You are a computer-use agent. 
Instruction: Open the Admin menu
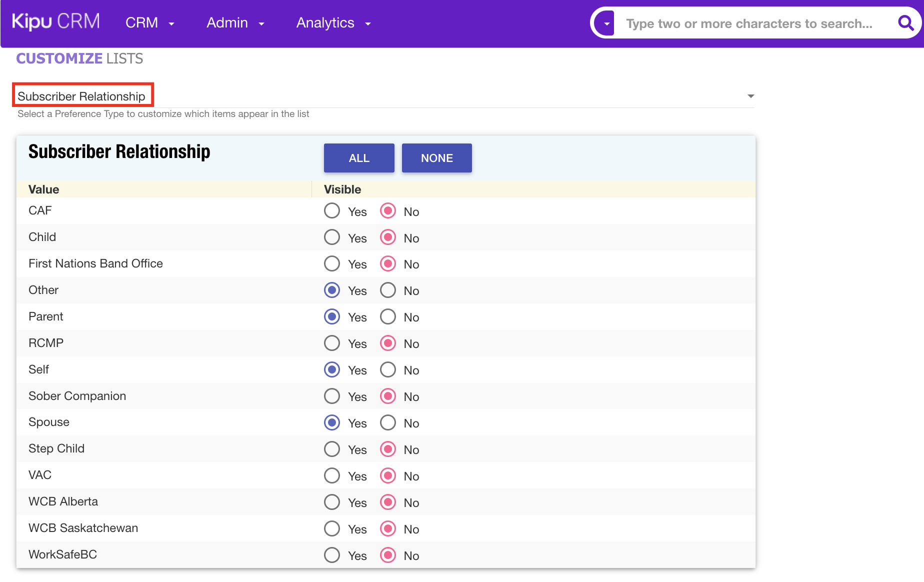[x=235, y=23]
